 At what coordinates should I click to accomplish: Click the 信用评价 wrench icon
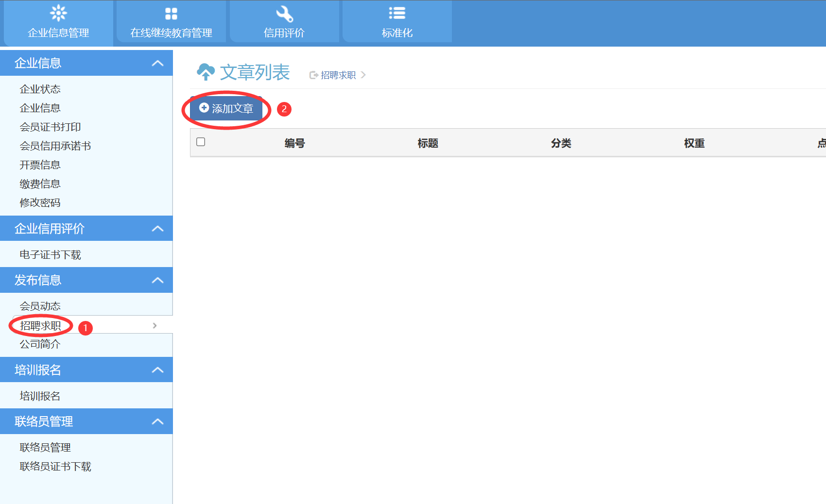284,14
